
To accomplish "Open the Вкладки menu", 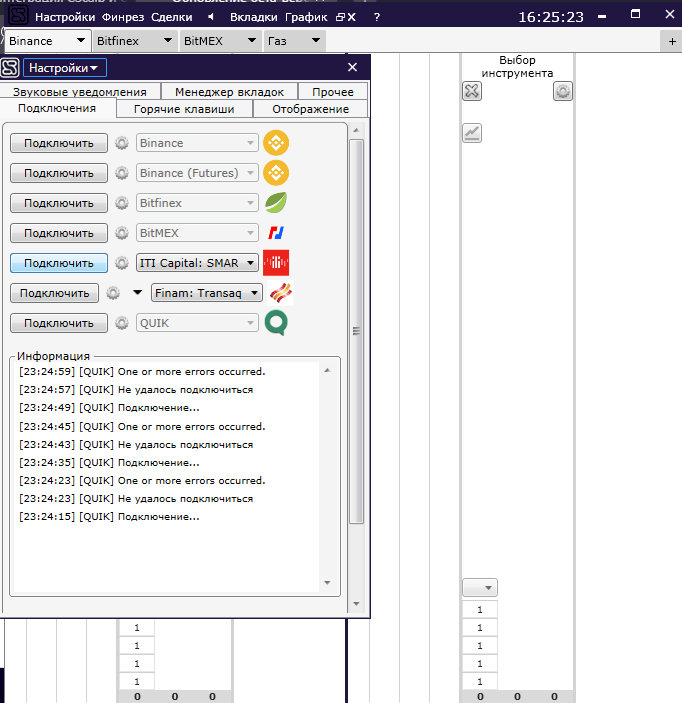I will 253,17.
